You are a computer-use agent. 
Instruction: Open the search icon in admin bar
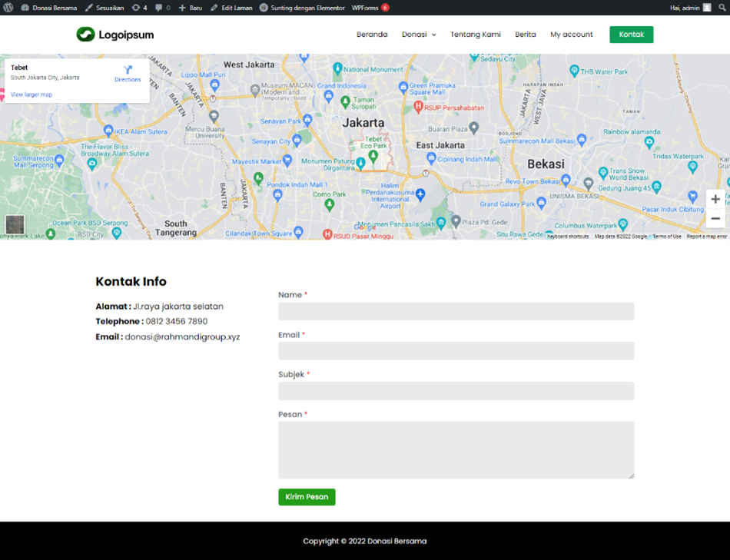coord(723,7)
